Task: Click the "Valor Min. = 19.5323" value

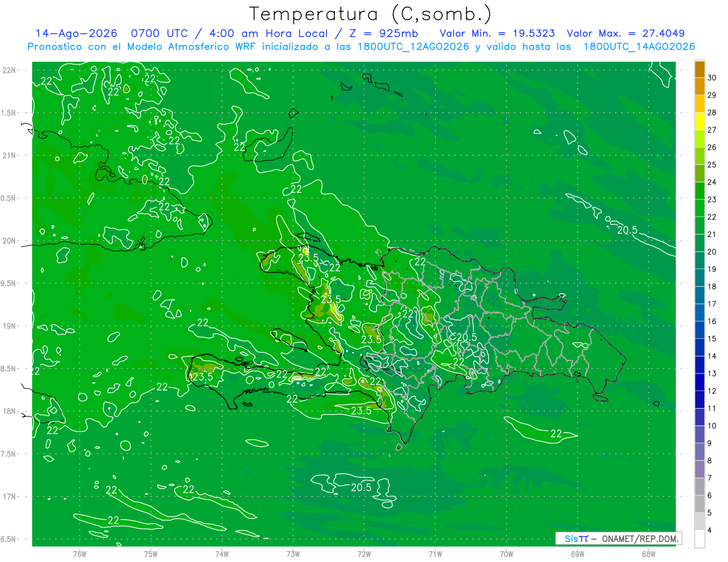Action: pyautogui.click(x=497, y=34)
